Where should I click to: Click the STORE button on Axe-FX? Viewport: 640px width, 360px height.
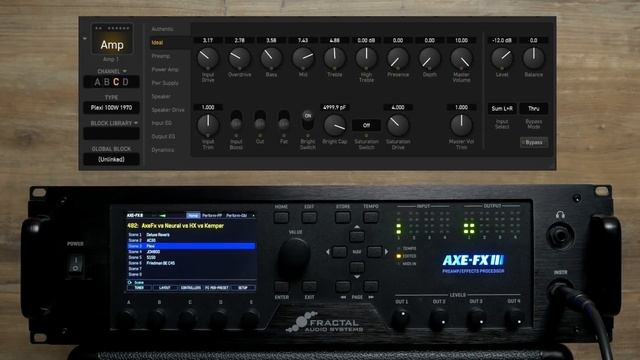pyautogui.click(x=342, y=218)
